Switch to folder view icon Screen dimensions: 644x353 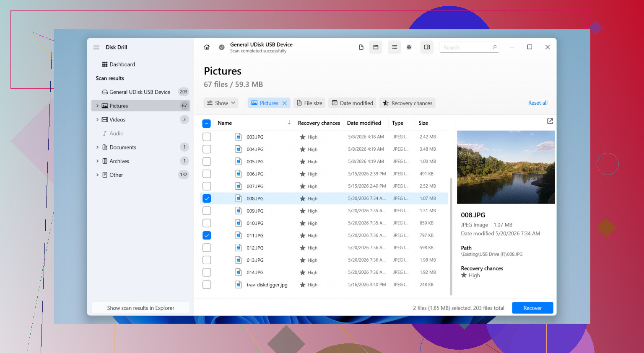pos(376,47)
